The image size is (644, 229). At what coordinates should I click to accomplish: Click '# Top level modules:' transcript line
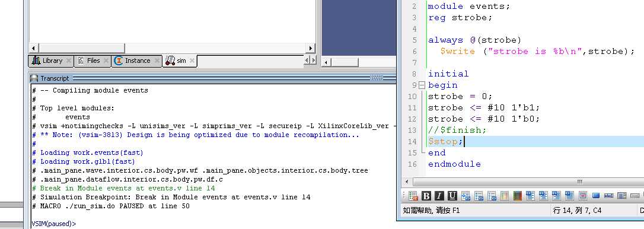(73, 108)
